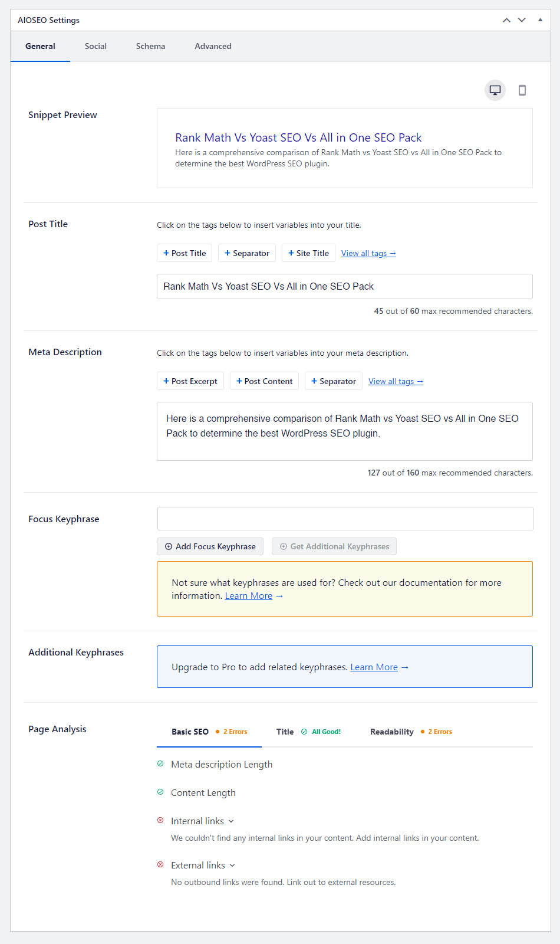This screenshot has height=944, width=560.
Task: Focus the Focus Keyphrase input field
Action: pyautogui.click(x=345, y=519)
